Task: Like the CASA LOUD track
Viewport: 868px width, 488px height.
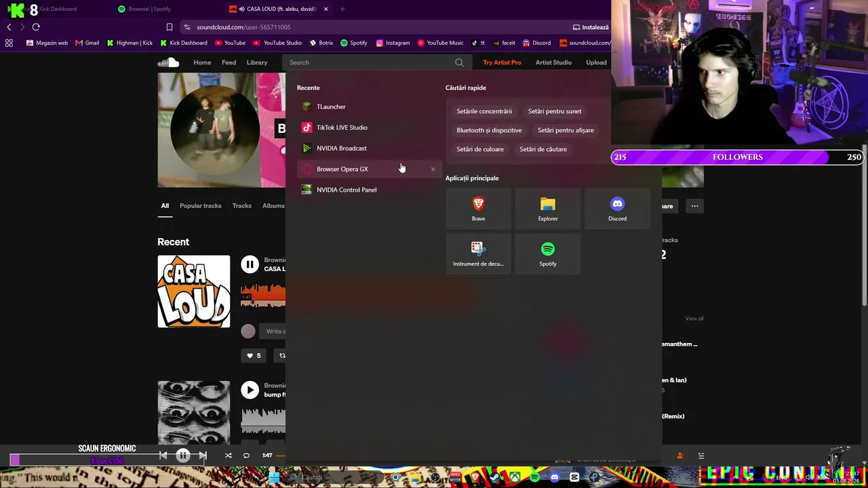Action: pyautogui.click(x=254, y=356)
